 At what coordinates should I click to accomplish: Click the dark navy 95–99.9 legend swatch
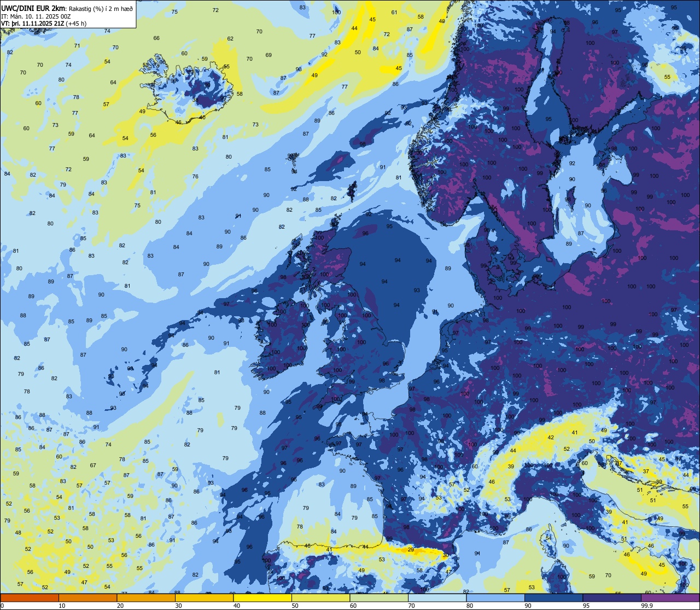612,597
